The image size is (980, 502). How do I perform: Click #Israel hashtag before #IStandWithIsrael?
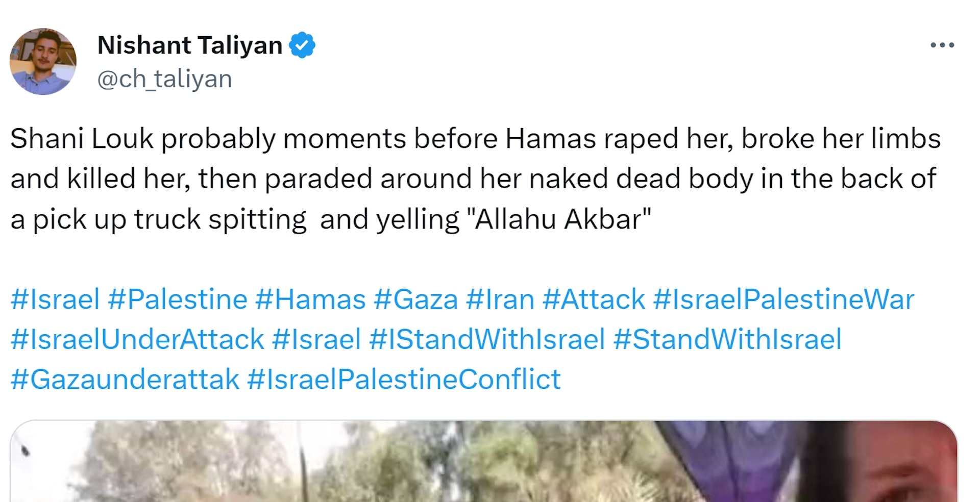(316, 340)
